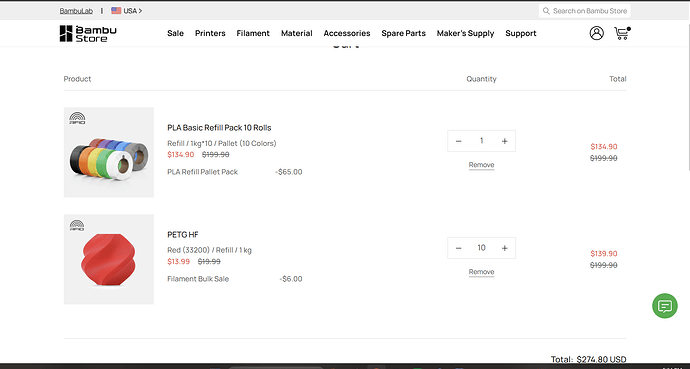Open the user account icon
690x369 pixels.
click(x=596, y=33)
